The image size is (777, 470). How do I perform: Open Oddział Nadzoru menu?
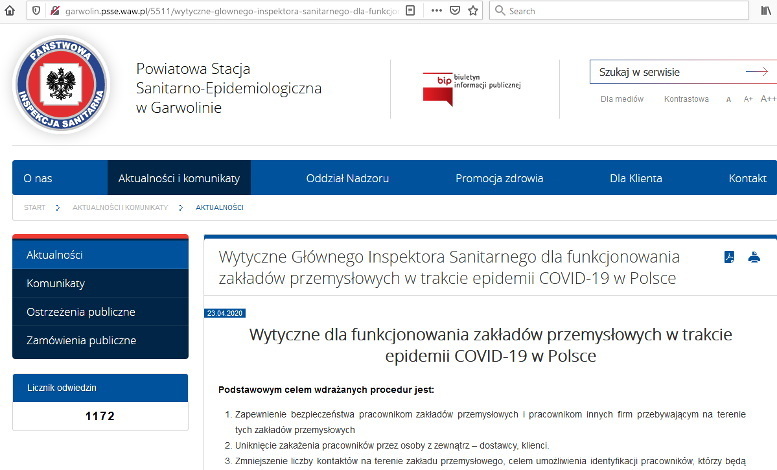pos(347,178)
